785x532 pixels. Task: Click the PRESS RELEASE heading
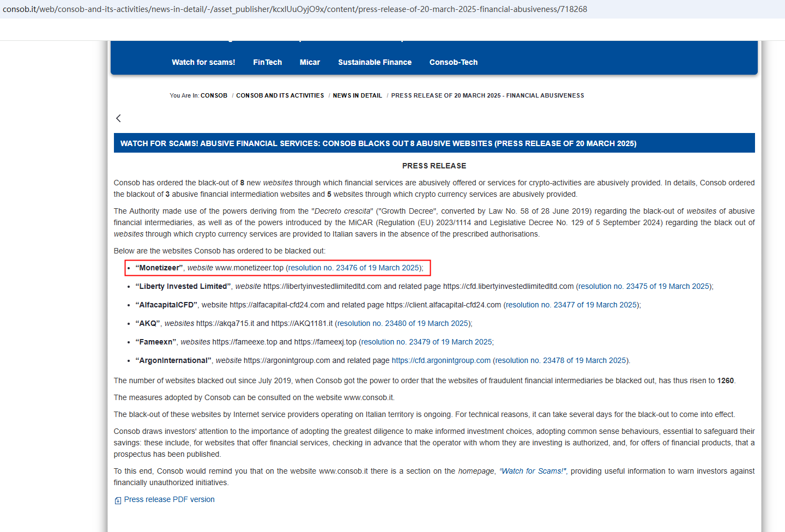point(434,166)
